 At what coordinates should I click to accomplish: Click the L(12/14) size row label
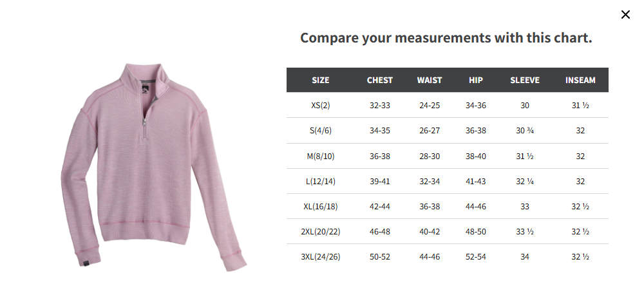point(320,181)
